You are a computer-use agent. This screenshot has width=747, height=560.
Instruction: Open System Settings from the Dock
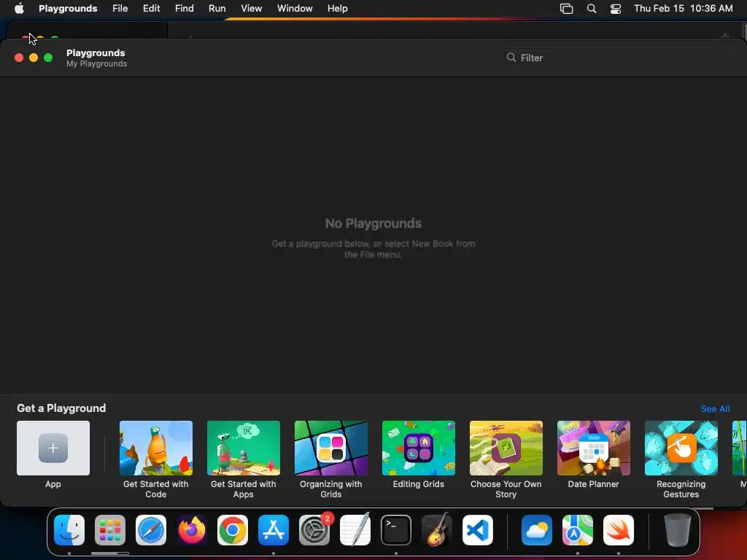pyautogui.click(x=314, y=530)
